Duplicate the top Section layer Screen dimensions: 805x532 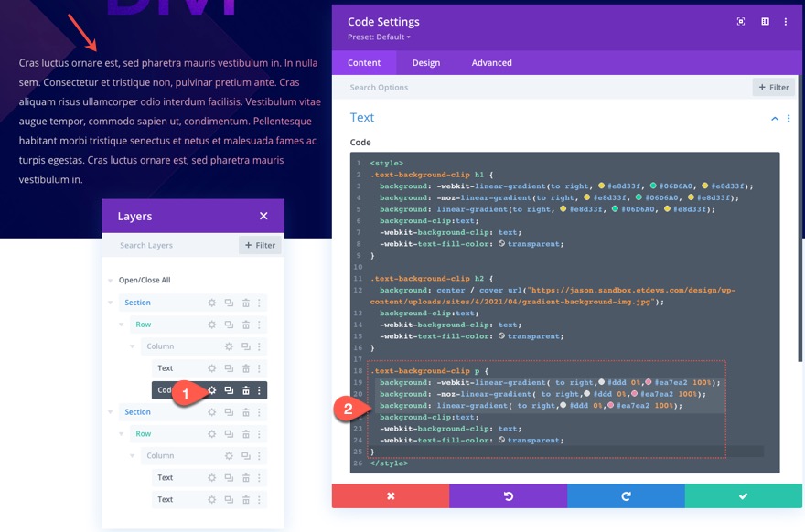coord(229,303)
